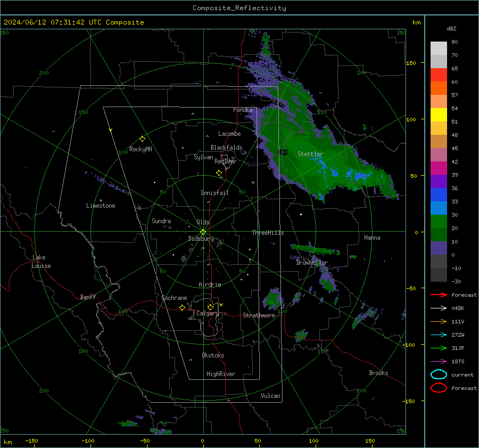Click the magenta 18TS arrow icon
This screenshot has height=448, width=479.
click(439, 362)
